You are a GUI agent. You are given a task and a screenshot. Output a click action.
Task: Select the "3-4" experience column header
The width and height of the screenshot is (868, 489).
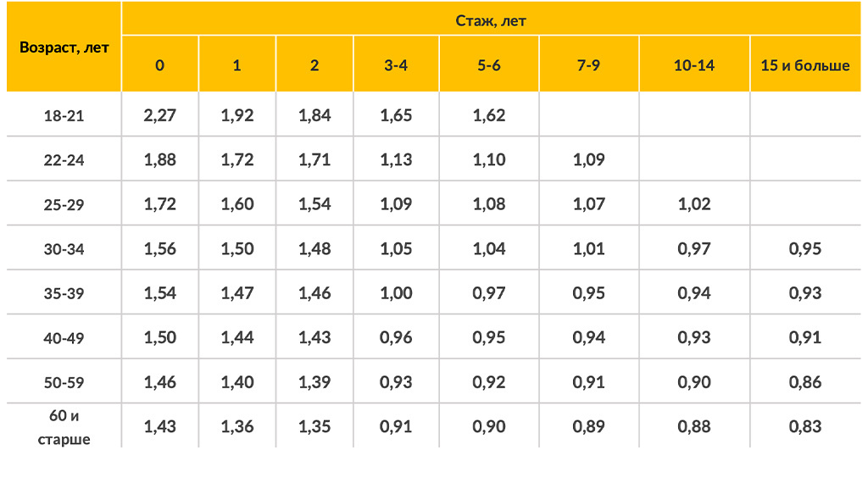point(396,65)
